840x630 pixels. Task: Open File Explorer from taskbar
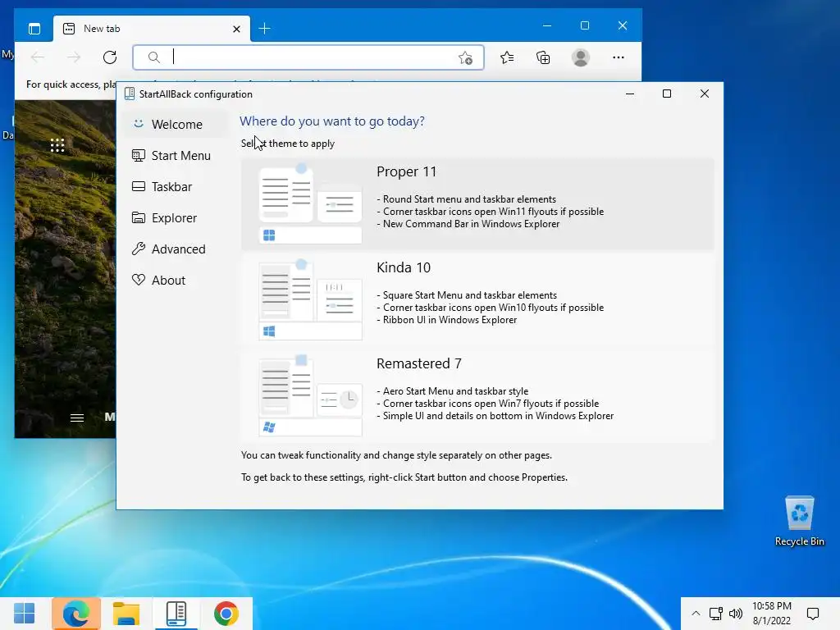tap(126, 614)
